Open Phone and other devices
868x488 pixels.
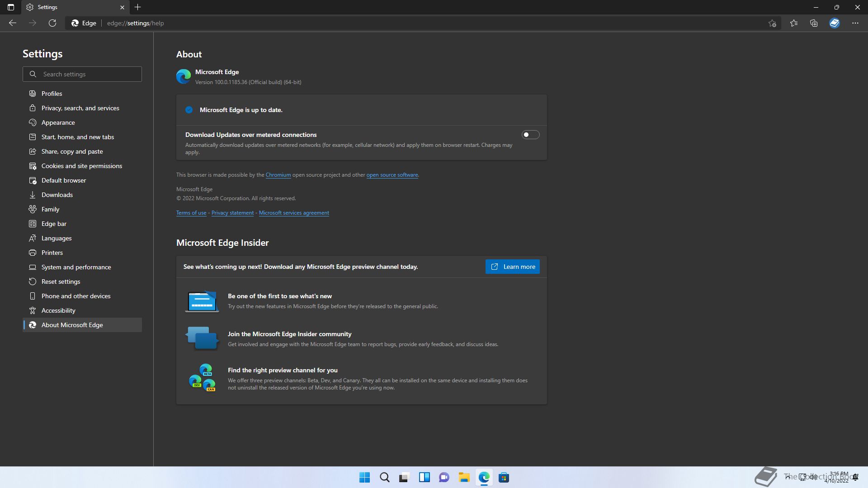tap(82, 296)
